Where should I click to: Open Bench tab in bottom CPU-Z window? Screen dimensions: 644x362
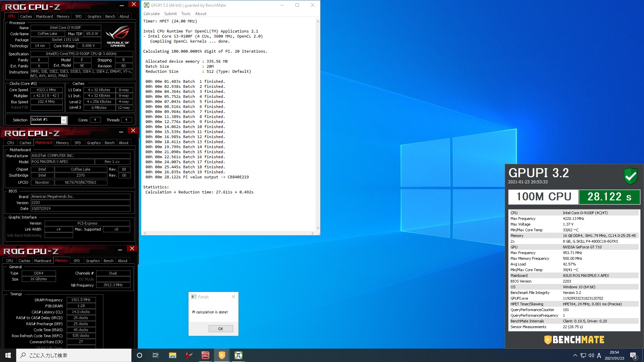tap(108, 261)
